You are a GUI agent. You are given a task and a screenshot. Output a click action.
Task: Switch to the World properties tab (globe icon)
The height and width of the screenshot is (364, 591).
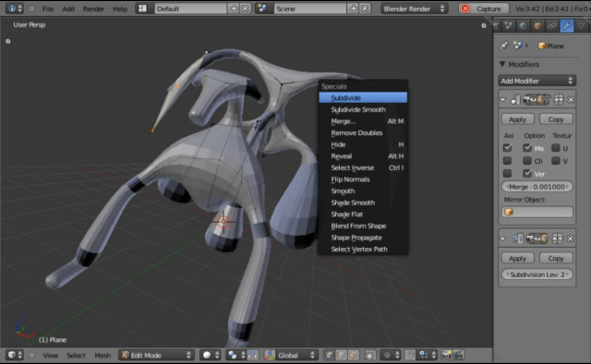tap(522, 25)
